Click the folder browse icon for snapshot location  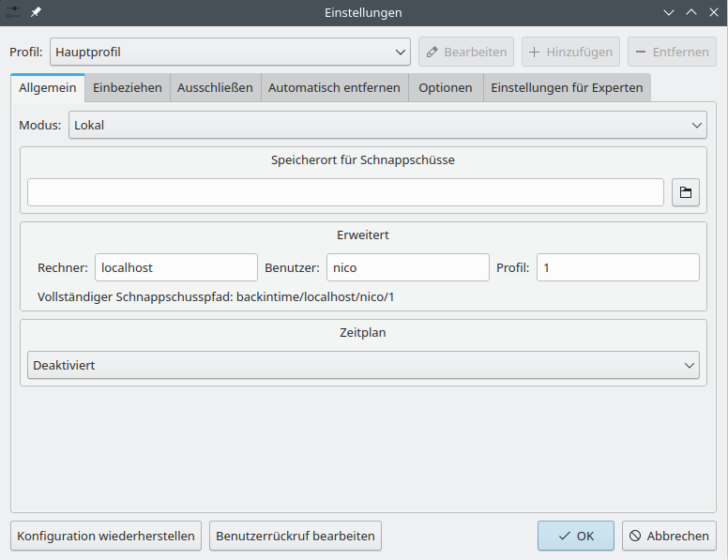pyautogui.click(x=685, y=192)
